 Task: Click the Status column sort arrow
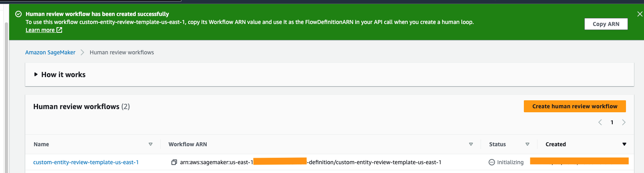tap(527, 144)
